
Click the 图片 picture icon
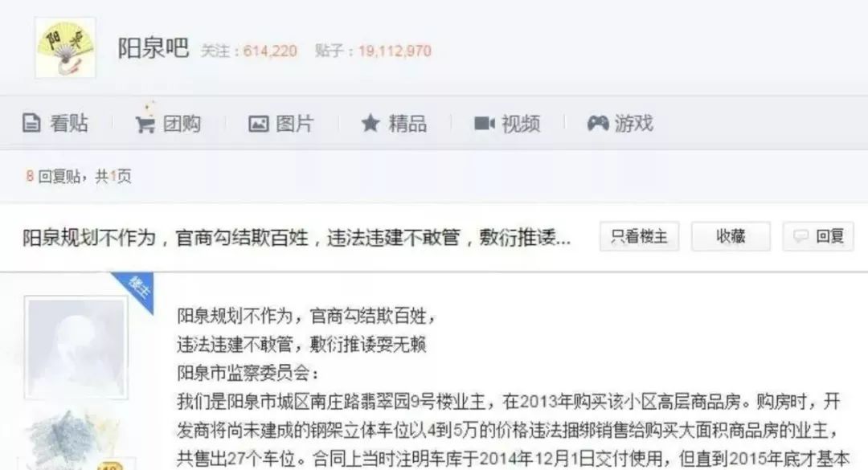259,124
